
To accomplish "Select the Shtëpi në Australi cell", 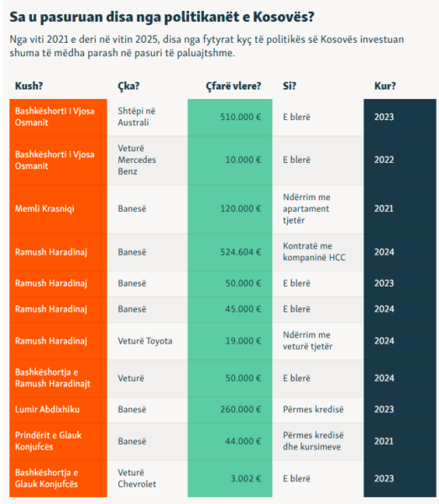I will click(148, 117).
